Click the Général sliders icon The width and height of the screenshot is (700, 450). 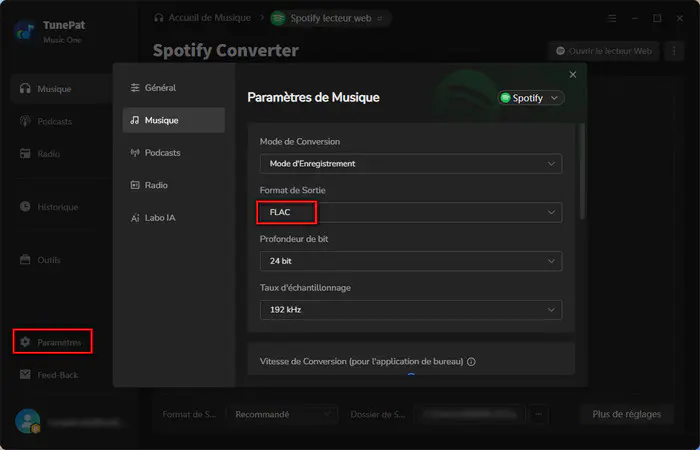(135, 88)
